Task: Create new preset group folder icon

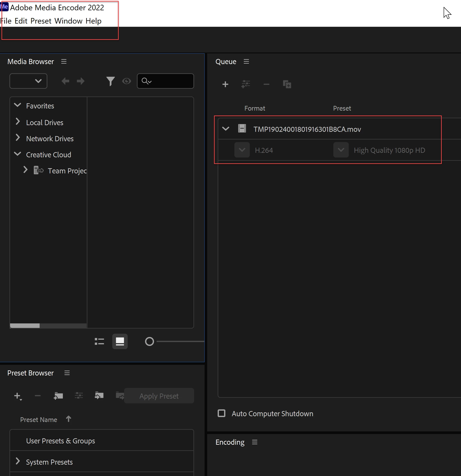Action: [58, 396]
